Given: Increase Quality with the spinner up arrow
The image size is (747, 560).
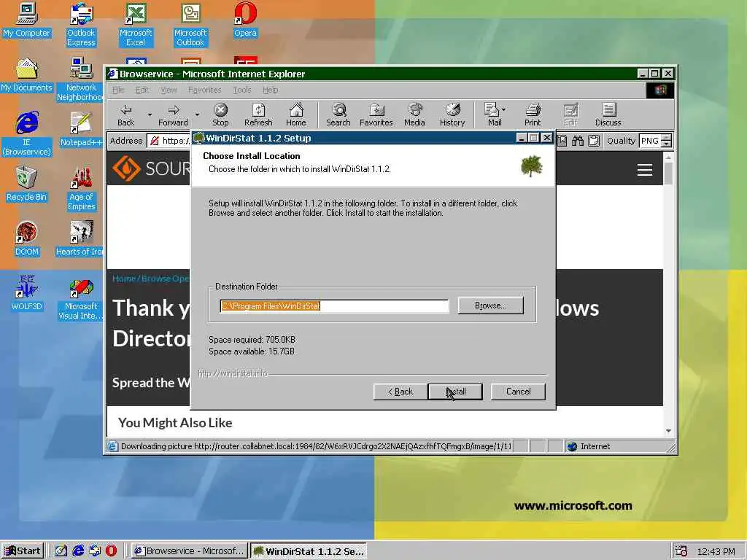Looking at the screenshot, I should (667, 138).
